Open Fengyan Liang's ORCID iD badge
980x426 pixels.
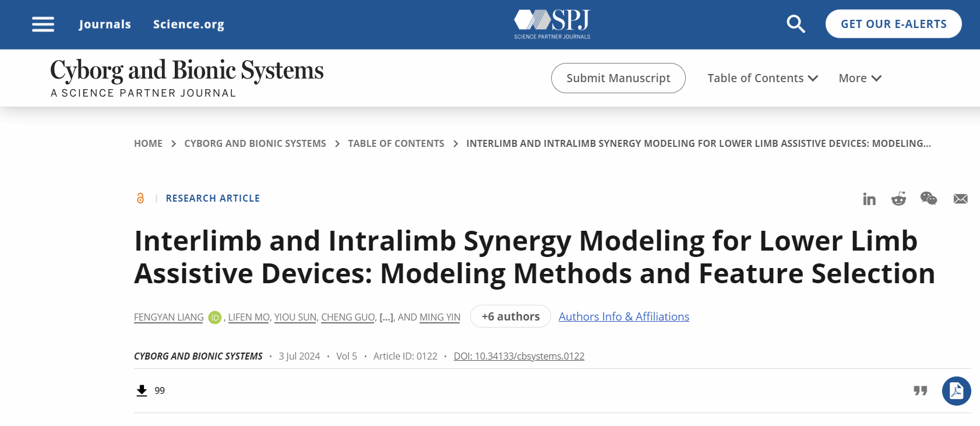(x=214, y=318)
